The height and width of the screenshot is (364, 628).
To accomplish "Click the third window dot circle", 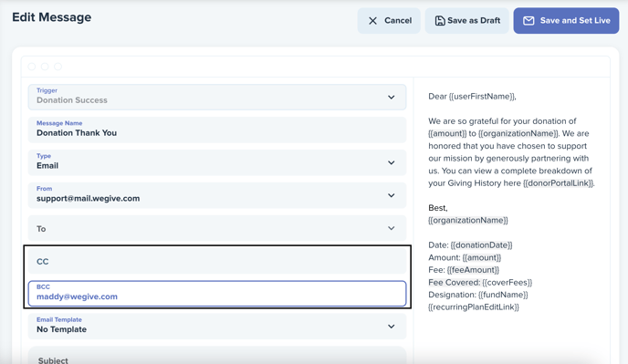I will pyautogui.click(x=58, y=67).
